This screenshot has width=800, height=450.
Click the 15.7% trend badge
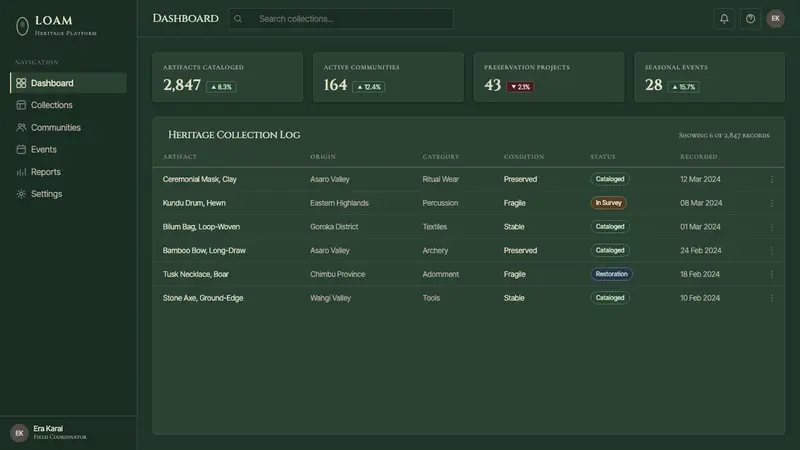click(683, 87)
